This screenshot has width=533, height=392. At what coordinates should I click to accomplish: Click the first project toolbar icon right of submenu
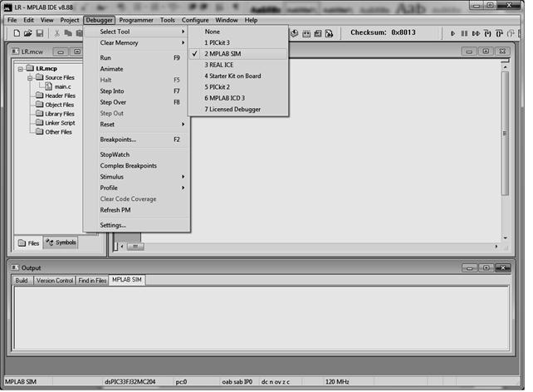295,34
